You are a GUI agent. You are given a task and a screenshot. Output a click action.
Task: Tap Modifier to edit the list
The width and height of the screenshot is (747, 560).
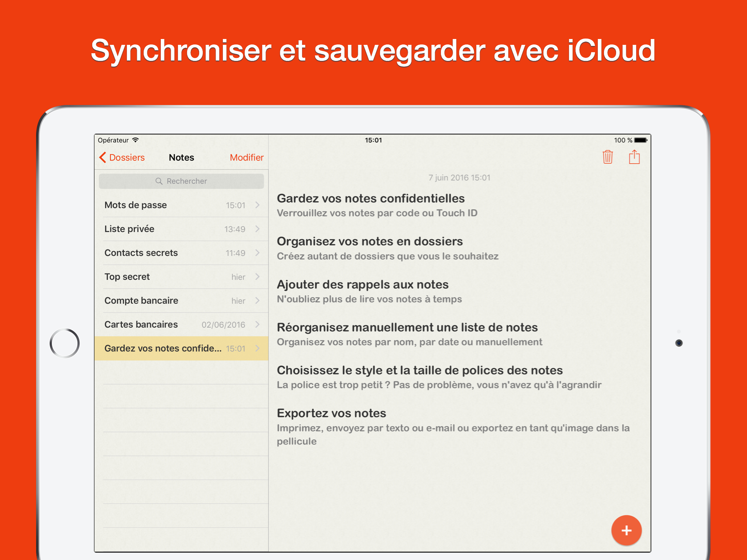point(247,157)
